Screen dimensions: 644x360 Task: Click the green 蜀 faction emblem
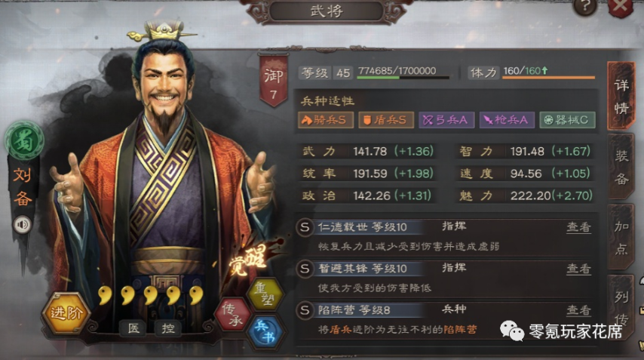(24, 140)
